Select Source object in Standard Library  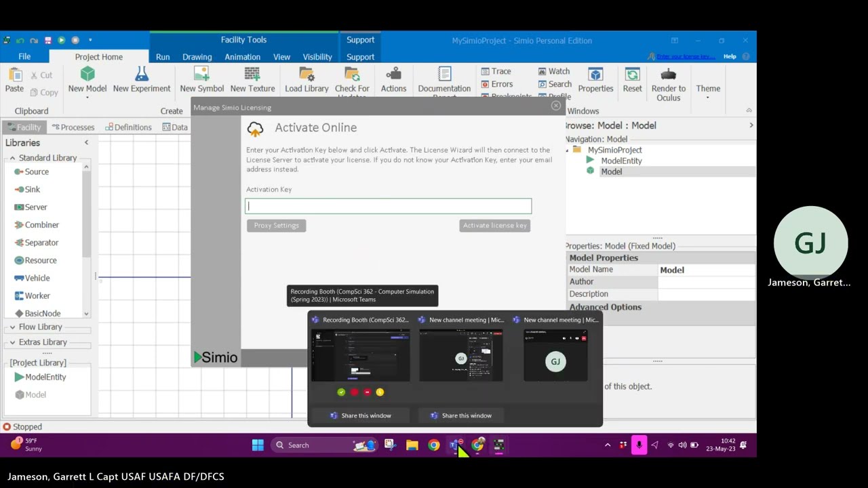click(x=31, y=172)
